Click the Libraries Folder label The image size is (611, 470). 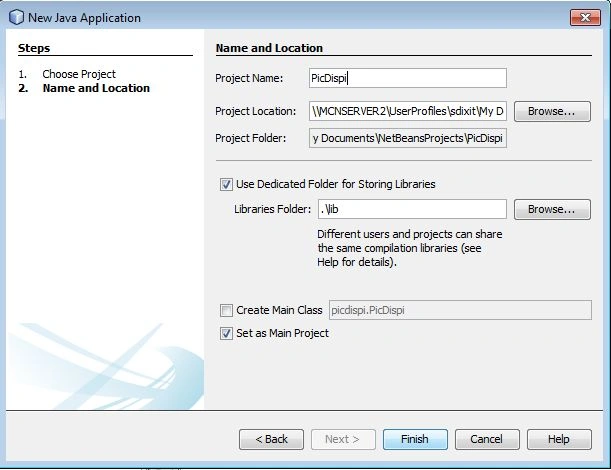tap(272, 209)
